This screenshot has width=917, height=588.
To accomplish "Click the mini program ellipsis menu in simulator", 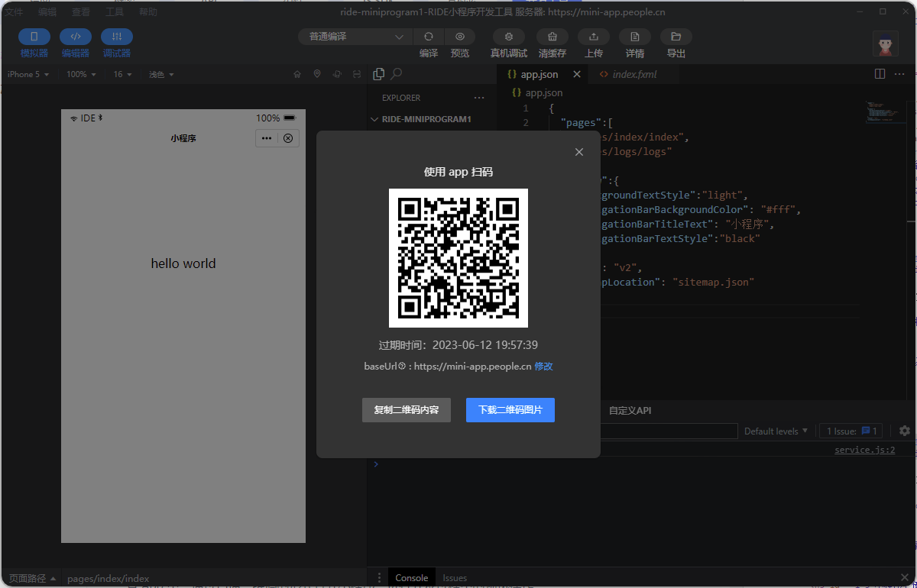I will click(266, 138).
